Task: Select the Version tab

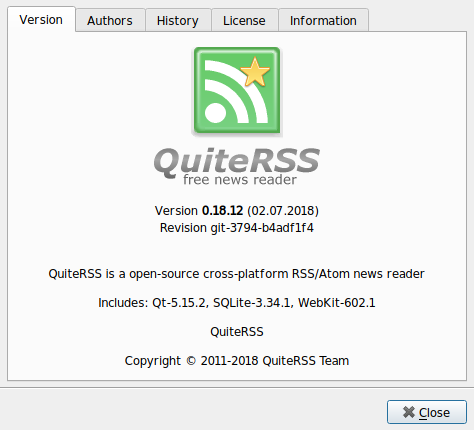Action: 41,19
